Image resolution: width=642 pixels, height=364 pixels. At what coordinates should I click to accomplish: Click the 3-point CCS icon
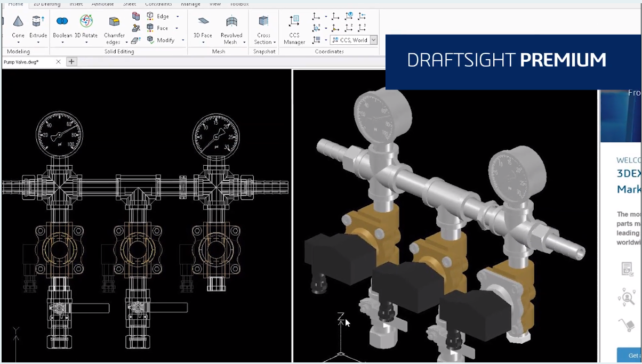[x=362, y=28]
